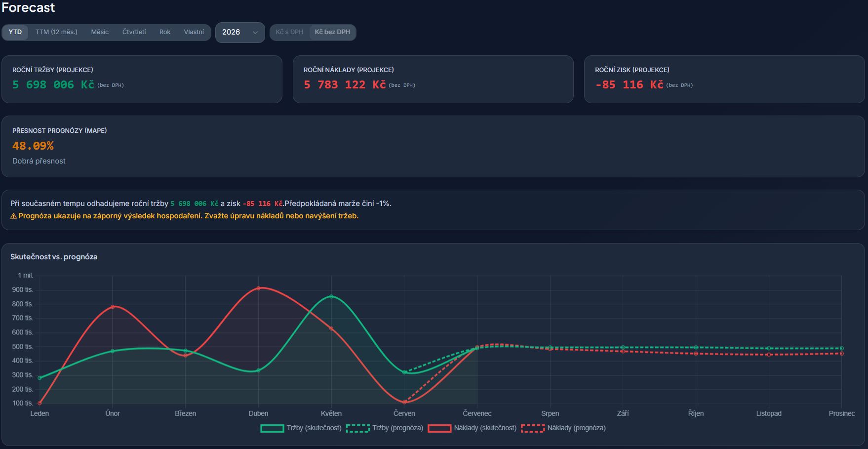Choose the Čtvrtletí period tab

point(134,32)
